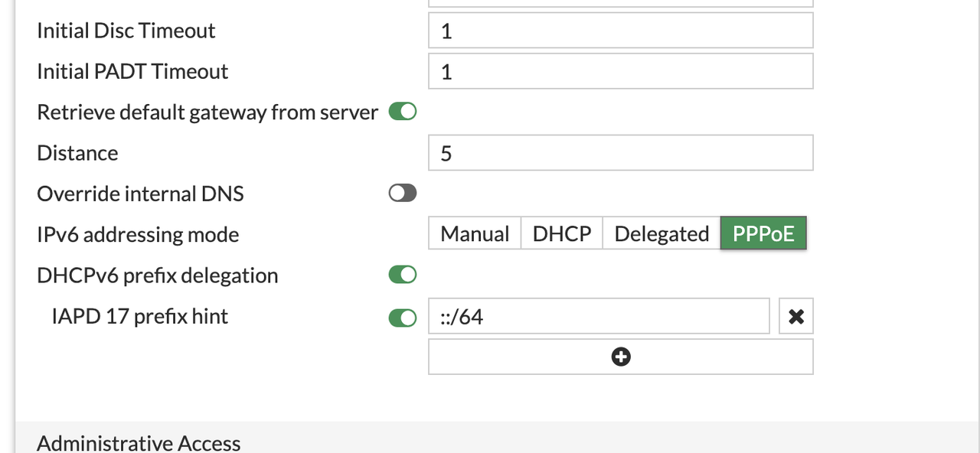Disable Retrieve default gateway from server

click(403, 112)
